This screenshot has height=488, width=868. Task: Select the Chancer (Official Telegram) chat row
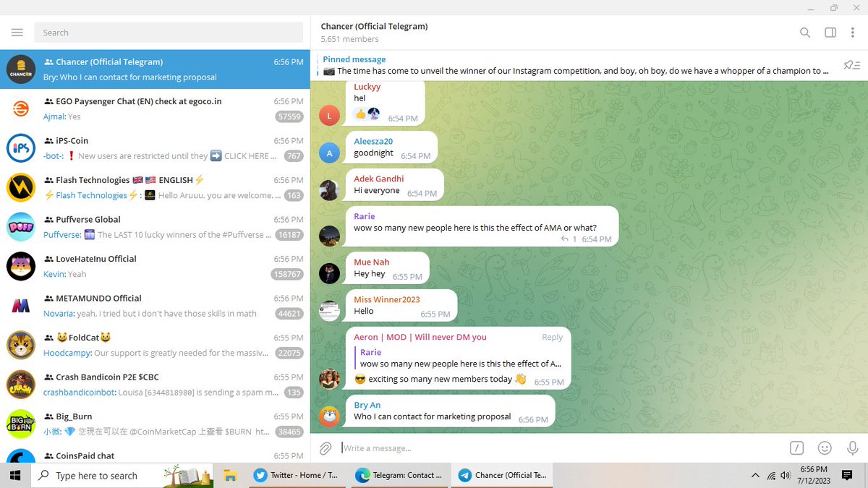tap(155, 69)
